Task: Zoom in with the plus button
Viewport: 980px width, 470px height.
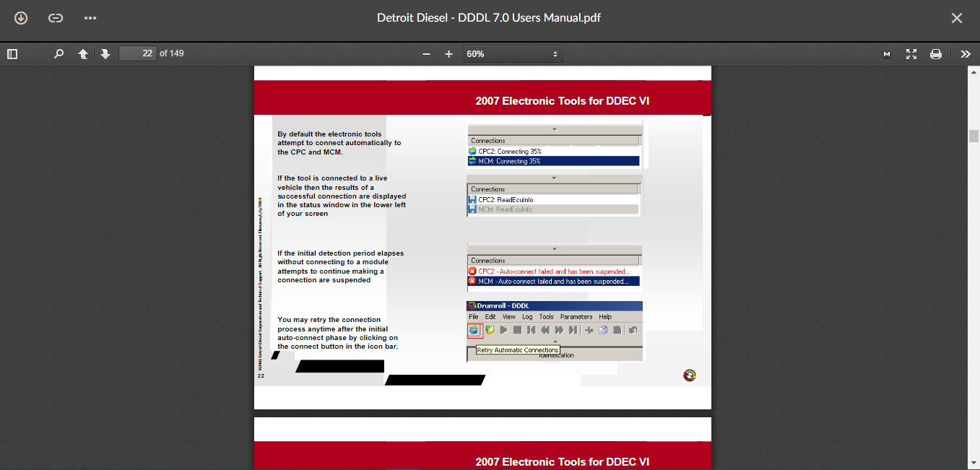Action: (x=448, y=54)
